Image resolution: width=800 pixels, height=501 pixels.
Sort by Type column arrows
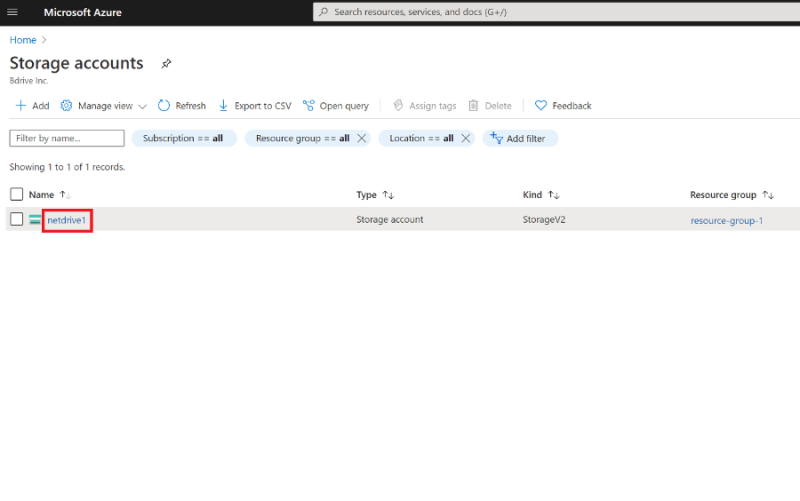coord(388,195)
